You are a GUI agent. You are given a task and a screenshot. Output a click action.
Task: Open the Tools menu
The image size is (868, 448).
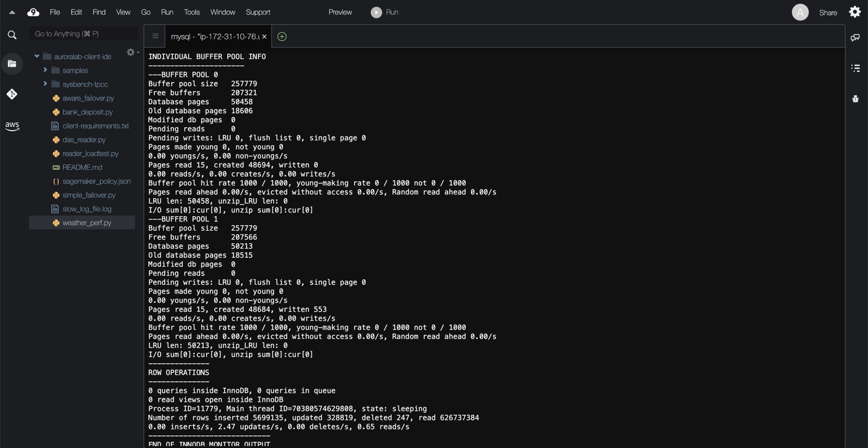(x=192, y=12)
